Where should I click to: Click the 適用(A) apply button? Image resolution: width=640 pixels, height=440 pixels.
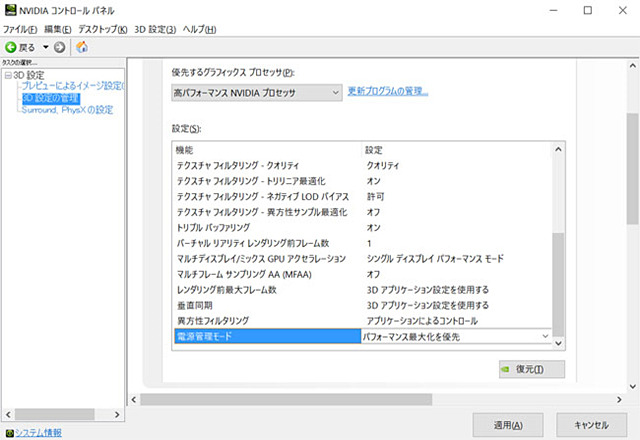click(508, 425)
